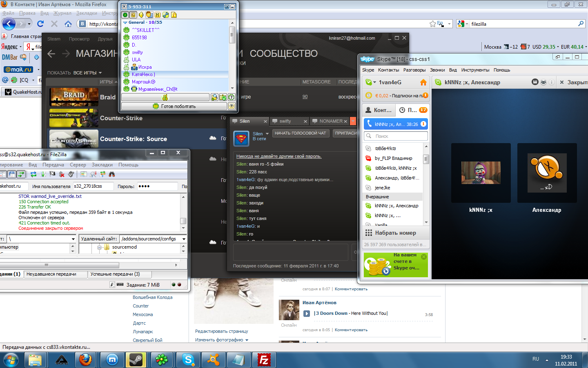This screenshot has width=588, height=368.
Task: Open FileZilla Закладки menu
Action: [102, 165]
